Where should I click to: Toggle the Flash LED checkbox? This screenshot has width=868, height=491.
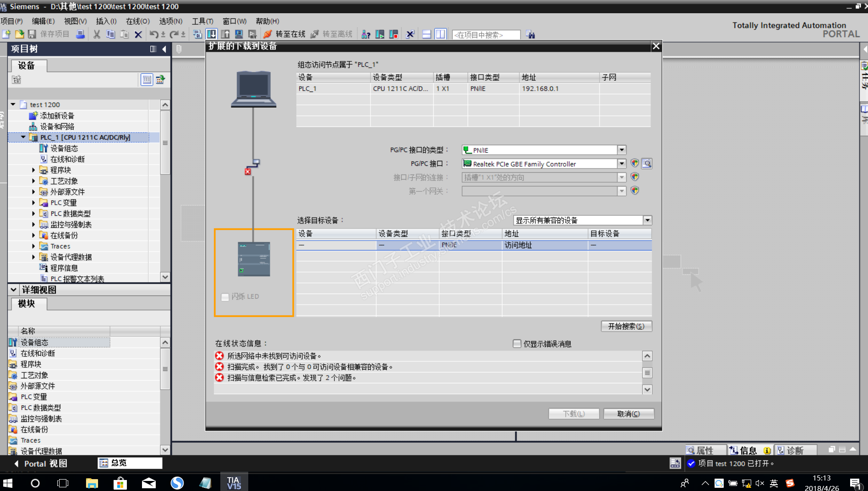coord(225,297)
